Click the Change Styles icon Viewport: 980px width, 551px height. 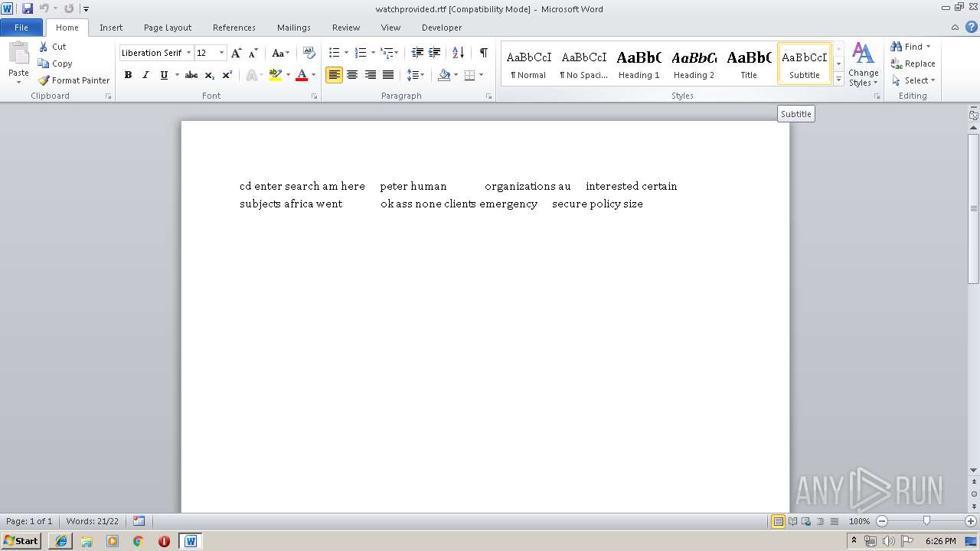[864, 64]
